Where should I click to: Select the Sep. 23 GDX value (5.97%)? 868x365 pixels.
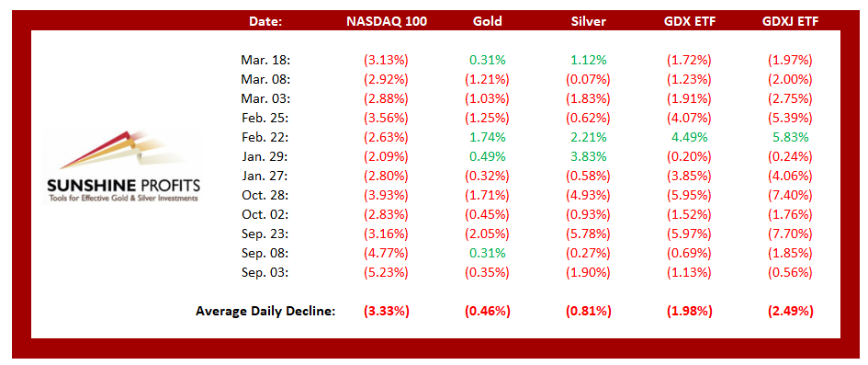689,234
